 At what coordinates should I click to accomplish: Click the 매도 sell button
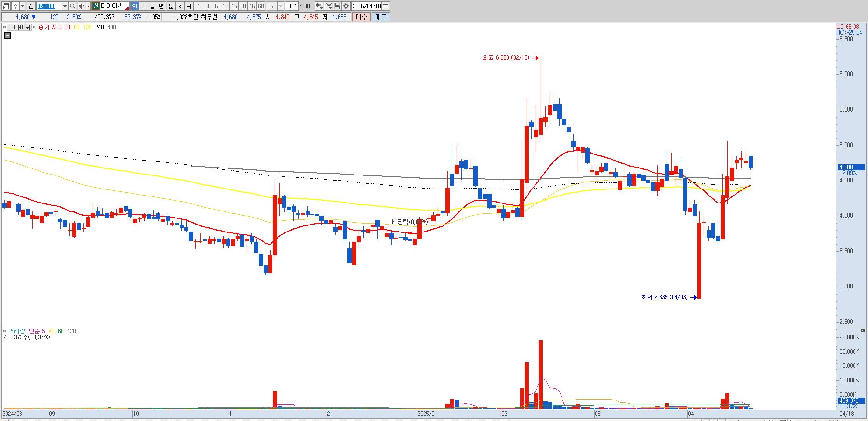pos(381,17)
